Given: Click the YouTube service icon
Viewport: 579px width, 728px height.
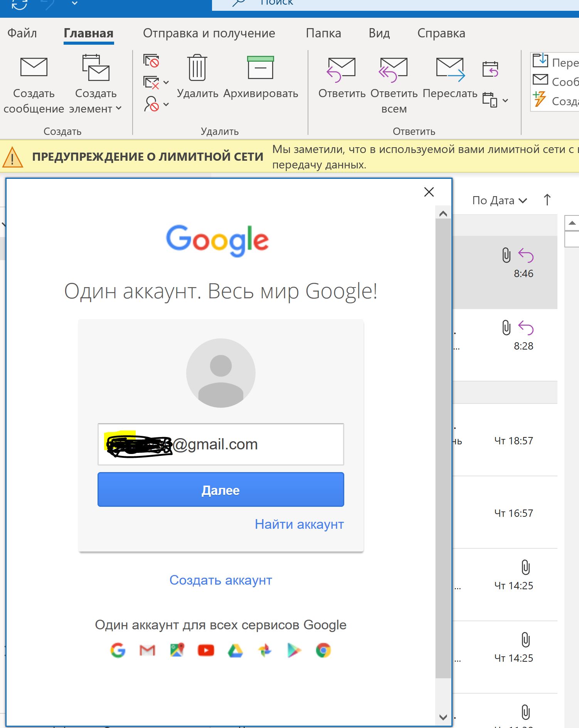Looking at the screenshot, I should 206,651.
